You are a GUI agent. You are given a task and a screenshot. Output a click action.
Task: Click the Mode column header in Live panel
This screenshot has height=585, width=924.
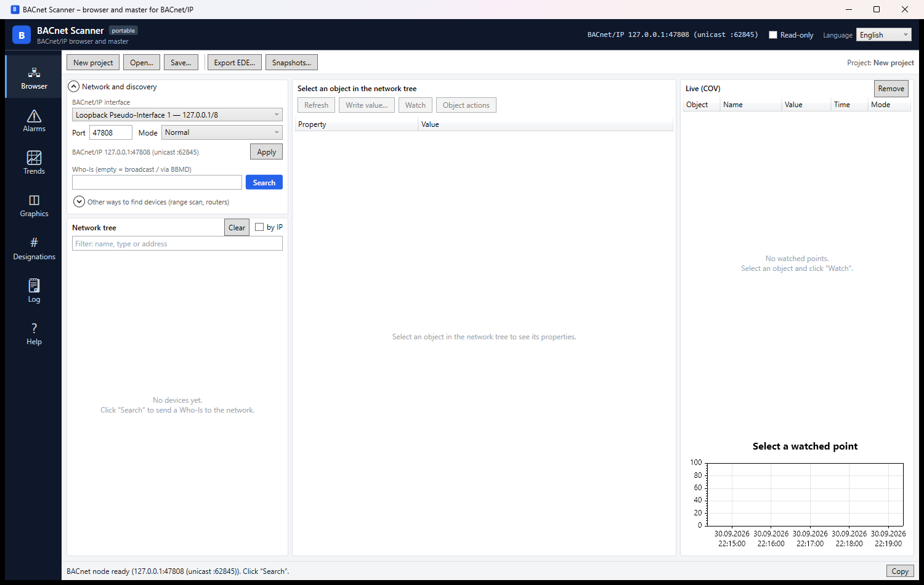(889, 105)
